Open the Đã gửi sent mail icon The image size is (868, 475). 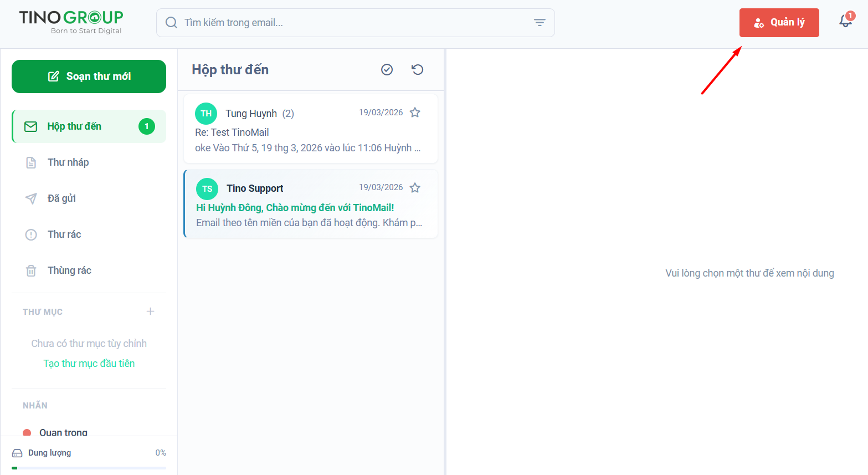click(x=31, y=198)
